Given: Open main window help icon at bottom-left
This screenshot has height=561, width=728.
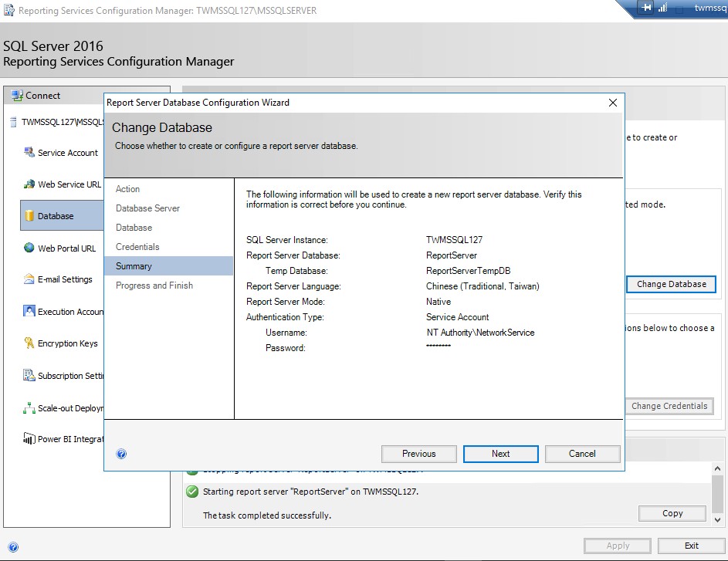Looking at the screenshot, I should coord(13,547).
